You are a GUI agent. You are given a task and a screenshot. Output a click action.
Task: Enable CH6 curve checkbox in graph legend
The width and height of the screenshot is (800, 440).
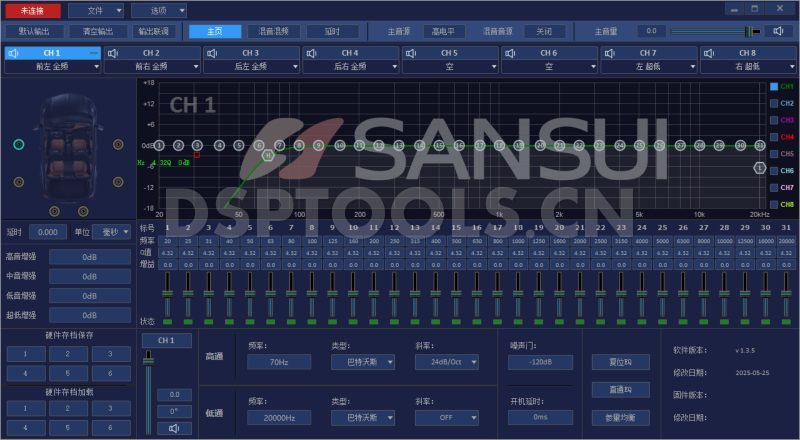click(774, 171)
